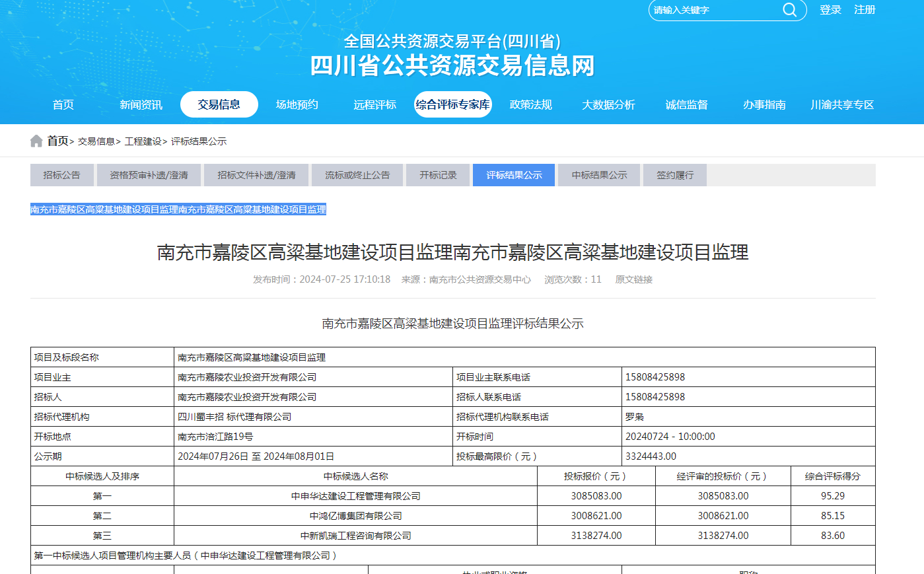
Task: Click bid price 3138274.00 in 投标报价 column
Action: click(x=596, y=536)
